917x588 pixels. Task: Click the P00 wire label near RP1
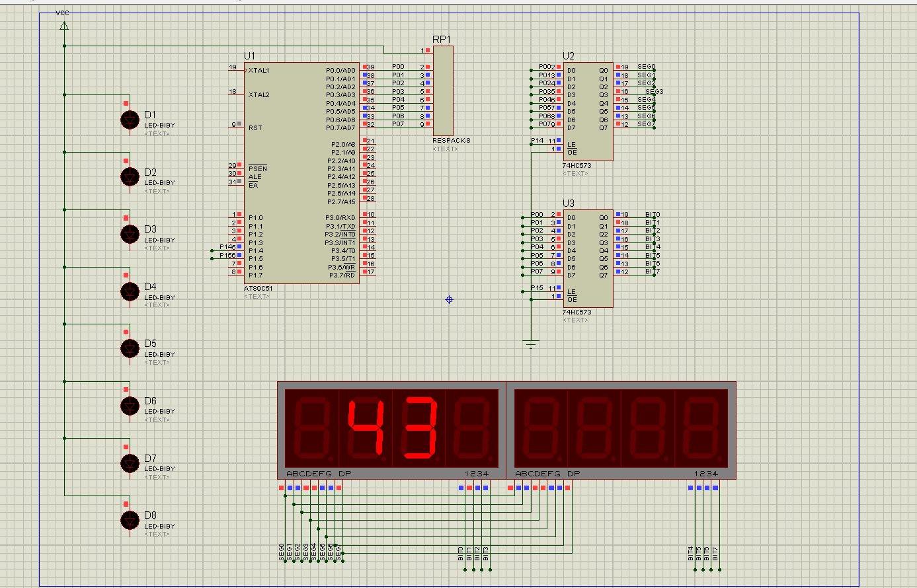pyautogui.click(x=398, y=67)
